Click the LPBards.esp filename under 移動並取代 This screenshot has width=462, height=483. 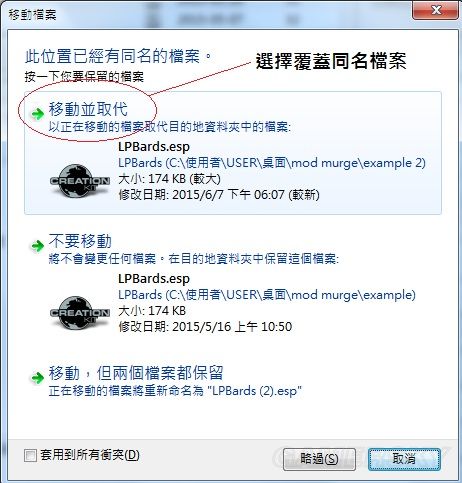click(x=154, y=147)
